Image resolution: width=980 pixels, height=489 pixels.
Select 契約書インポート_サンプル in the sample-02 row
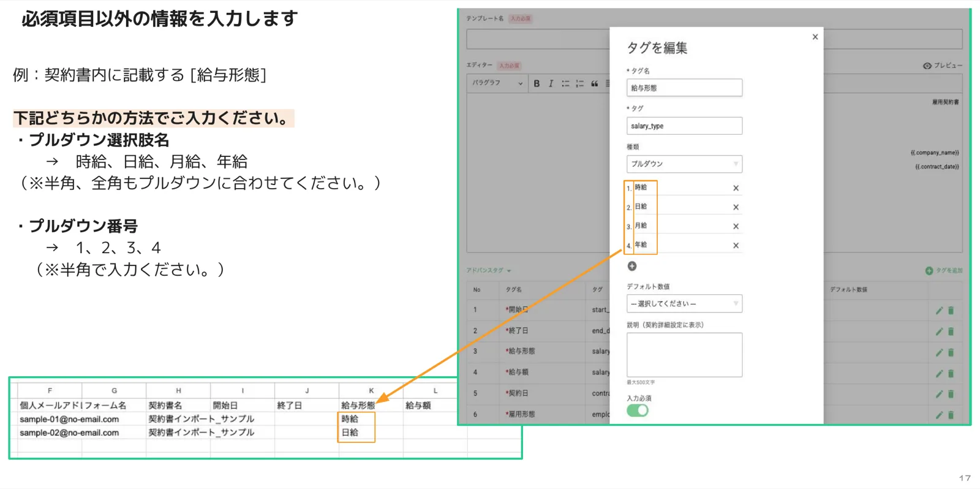click(202, 433)
